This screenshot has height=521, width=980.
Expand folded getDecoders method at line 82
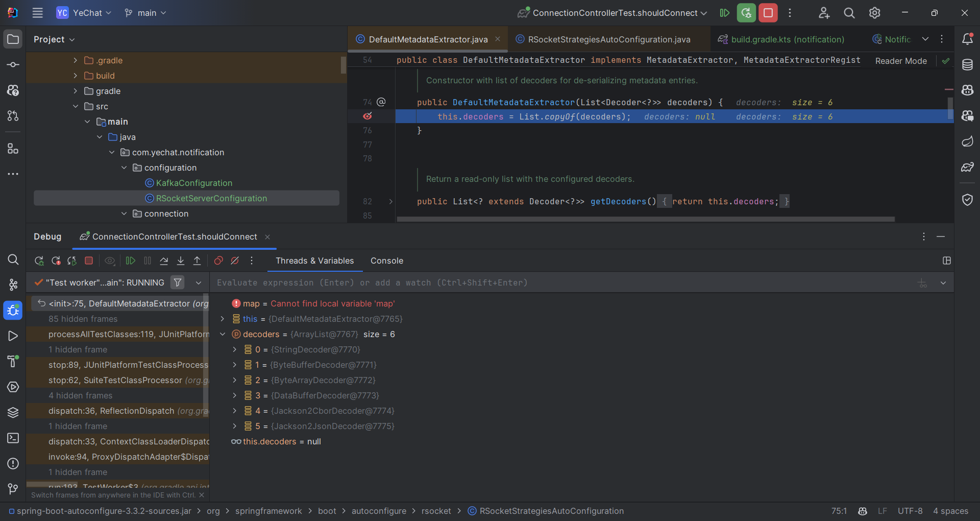390,202
